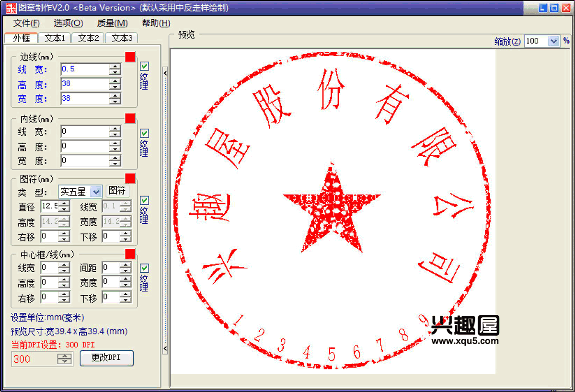The height and width of the screenshot is (392, 575).
Task: Click the 更改DPI button
Action: coord(106,358)
